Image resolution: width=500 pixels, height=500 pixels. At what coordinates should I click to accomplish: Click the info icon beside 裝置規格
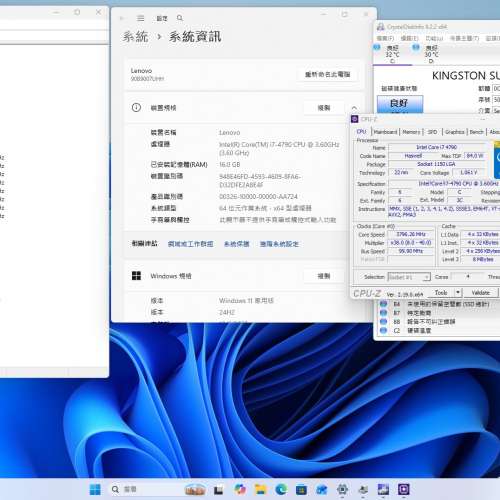point(136,107)
